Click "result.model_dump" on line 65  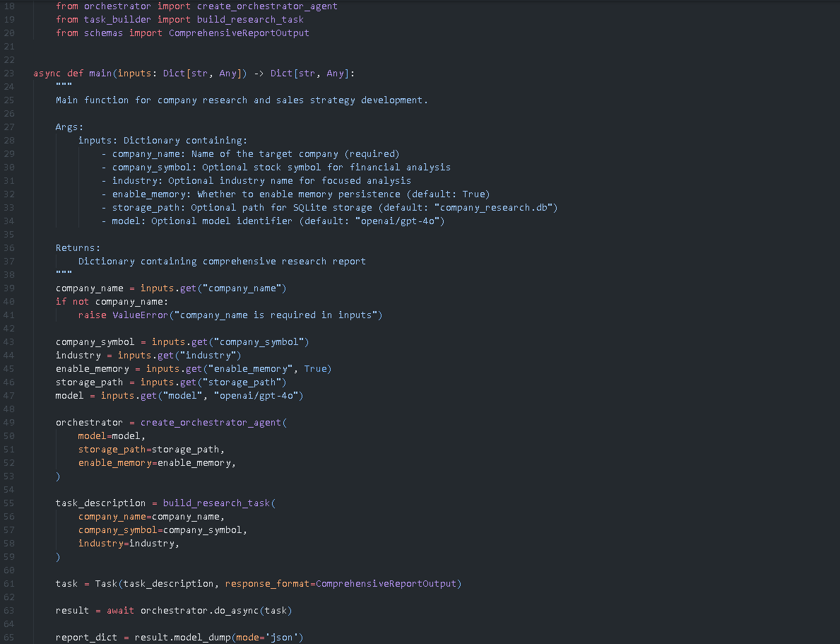point(183,638)
